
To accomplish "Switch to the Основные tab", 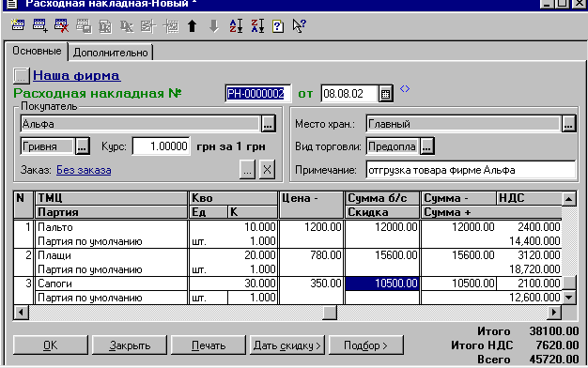I will 37,51.
